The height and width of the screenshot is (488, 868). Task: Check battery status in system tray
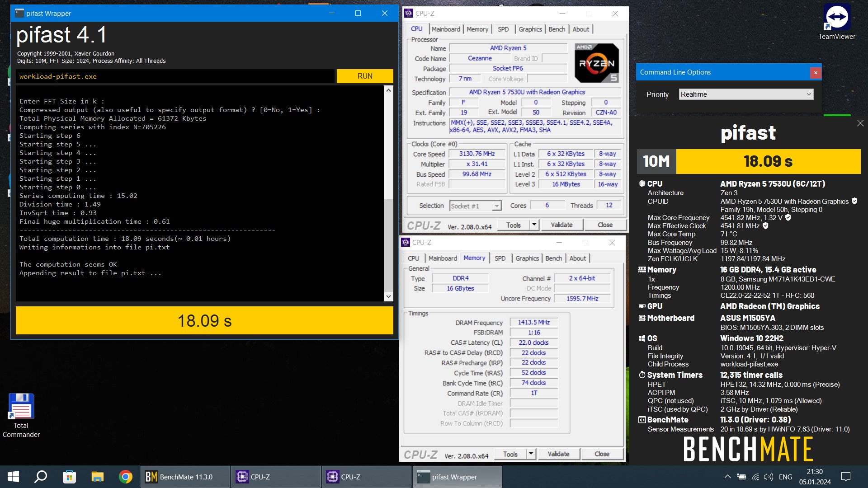point(741,477)
